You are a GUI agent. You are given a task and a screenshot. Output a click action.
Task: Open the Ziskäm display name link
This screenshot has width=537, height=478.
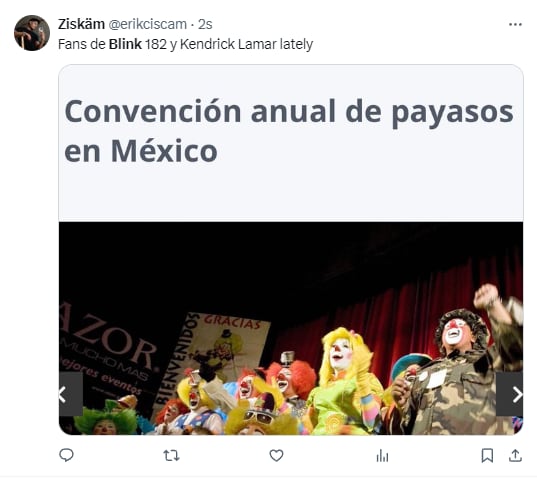[81, 24]
